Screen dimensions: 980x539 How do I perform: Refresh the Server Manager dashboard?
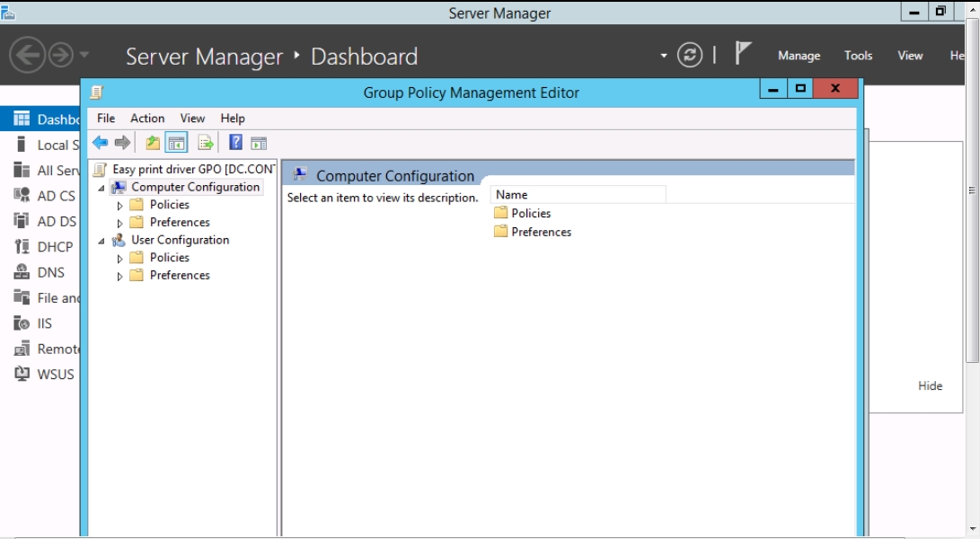pos(690,56)
